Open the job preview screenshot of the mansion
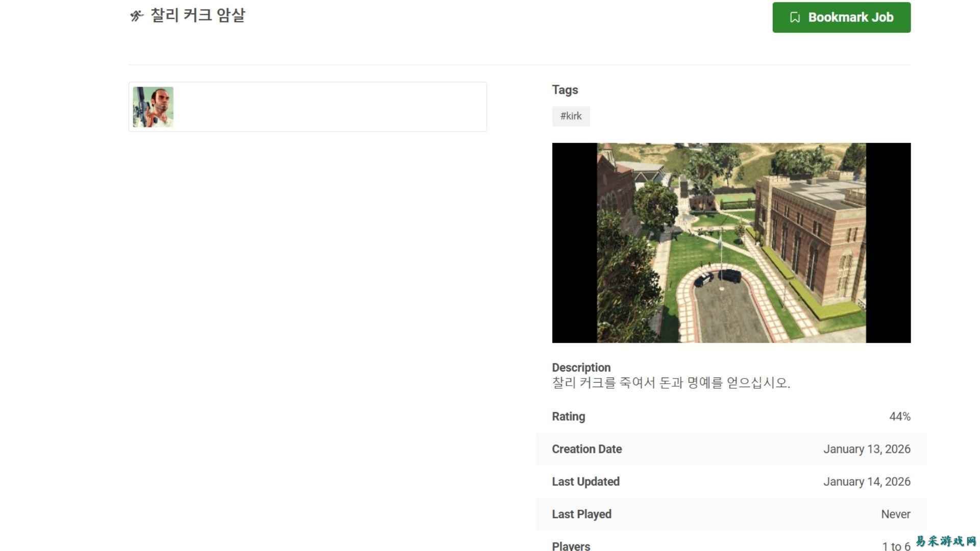Viewport: 980px width, 551px height. tap(730, 242)
